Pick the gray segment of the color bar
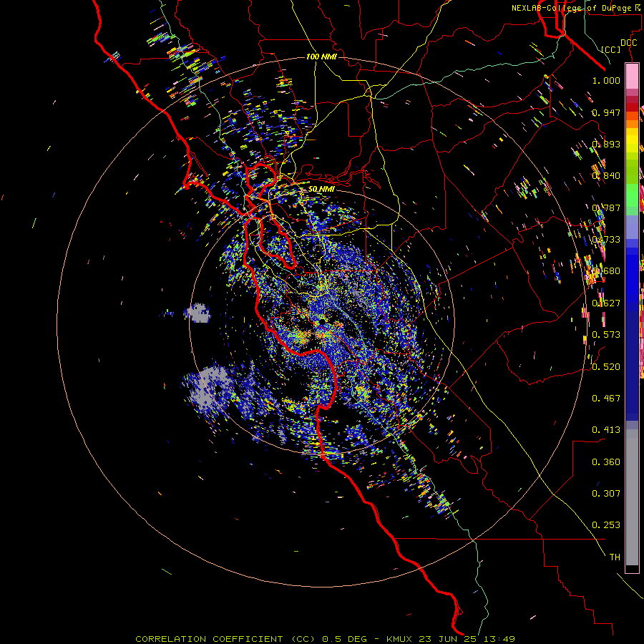 click(632, 497)
